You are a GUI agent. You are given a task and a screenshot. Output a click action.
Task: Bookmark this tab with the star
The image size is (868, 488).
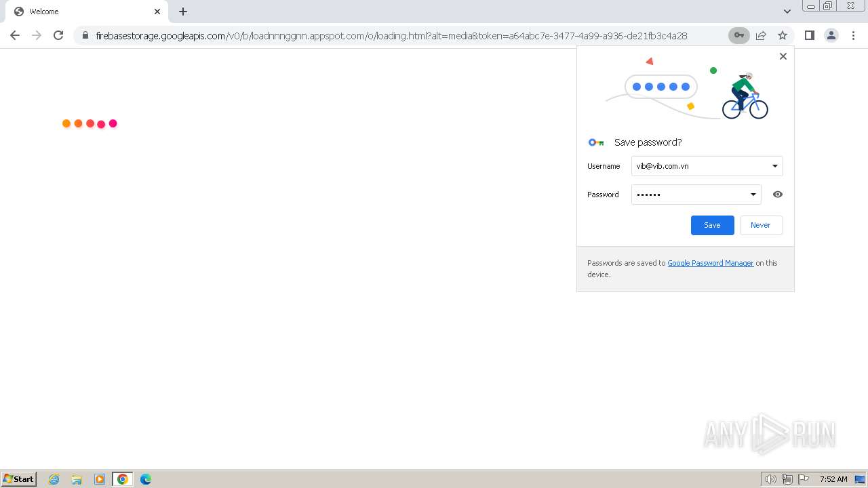click(783, 35)
